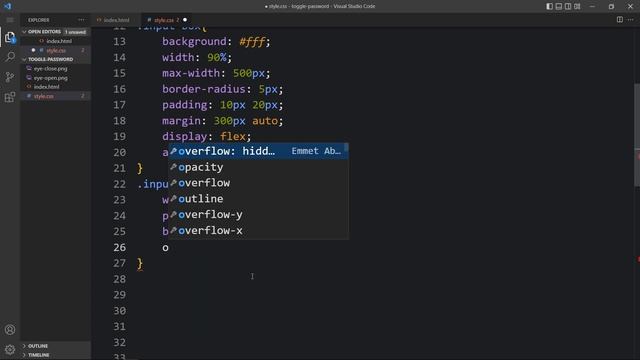Image resolution: width=640 pixels, height=360 pixels.
Task: Open the Manage gear settings
Action: pos(10,349)
